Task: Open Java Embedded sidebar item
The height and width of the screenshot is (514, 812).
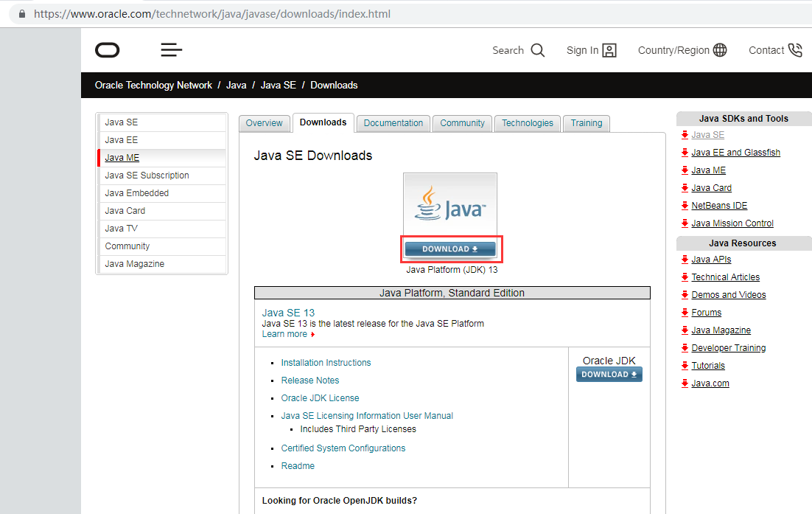Action: coord(162,192)
